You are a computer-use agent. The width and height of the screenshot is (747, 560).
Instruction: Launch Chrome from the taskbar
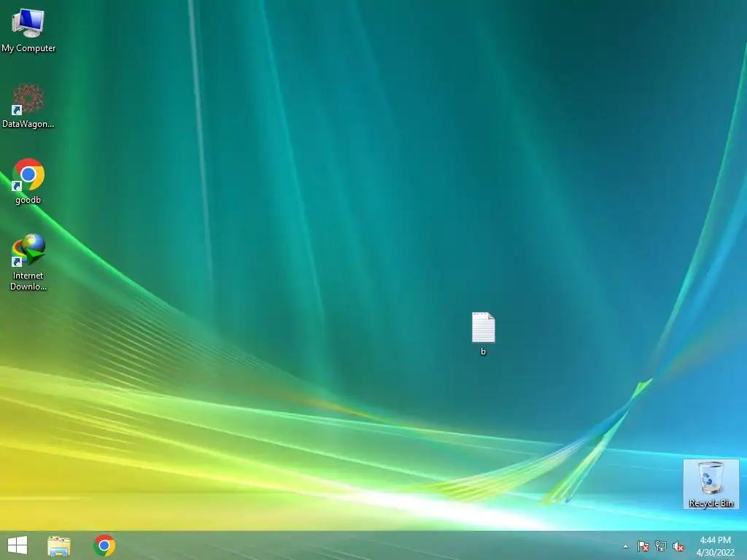click(x=104, y=545)
